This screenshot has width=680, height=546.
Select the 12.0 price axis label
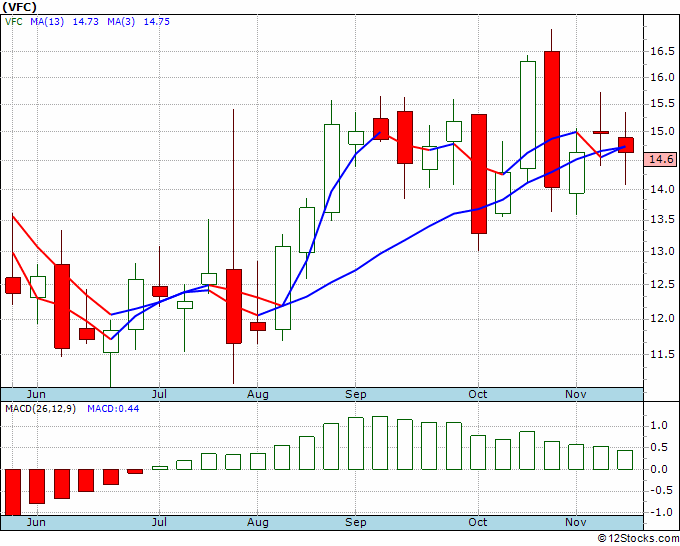pyautogui.click(x=662, y=319)
